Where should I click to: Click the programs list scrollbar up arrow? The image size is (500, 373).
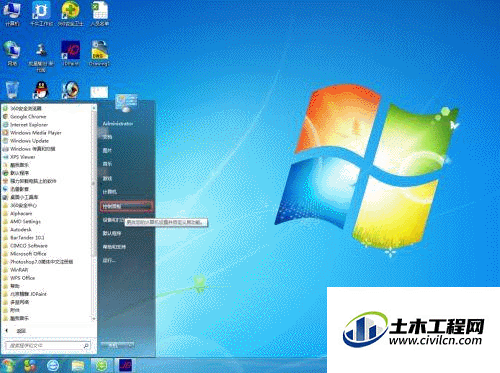click(x=94, y=108)
